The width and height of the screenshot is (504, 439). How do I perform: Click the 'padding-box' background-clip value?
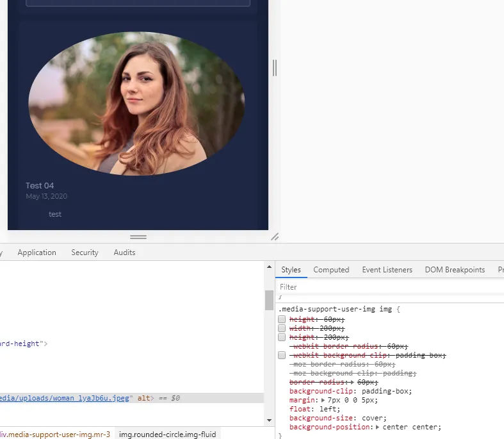pyautogui.click(x=385, y=391)
